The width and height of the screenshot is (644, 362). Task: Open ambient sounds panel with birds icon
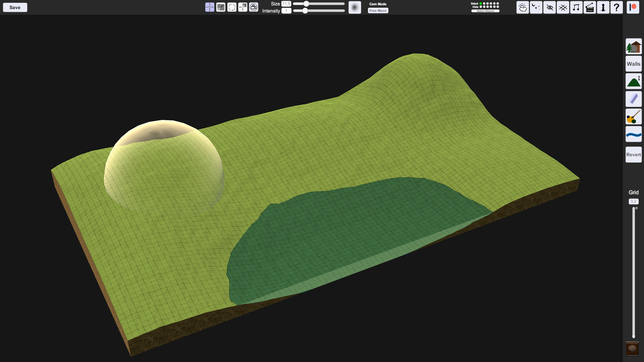point(536,8)
